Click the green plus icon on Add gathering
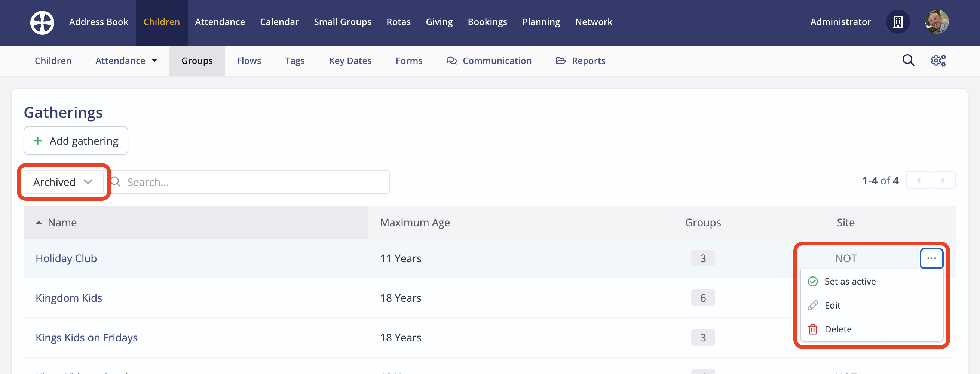Image resolution: width=980 pixels, height=374 pixels. pos(38,141)
